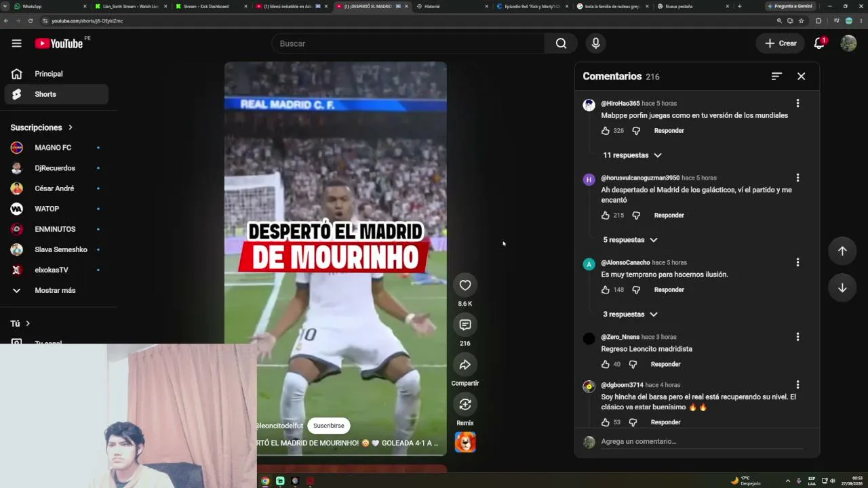Image resolution: width=868 pixels, height=488 pixels.
Task: Expand the Suscripciones section
Action: (41, 127)
